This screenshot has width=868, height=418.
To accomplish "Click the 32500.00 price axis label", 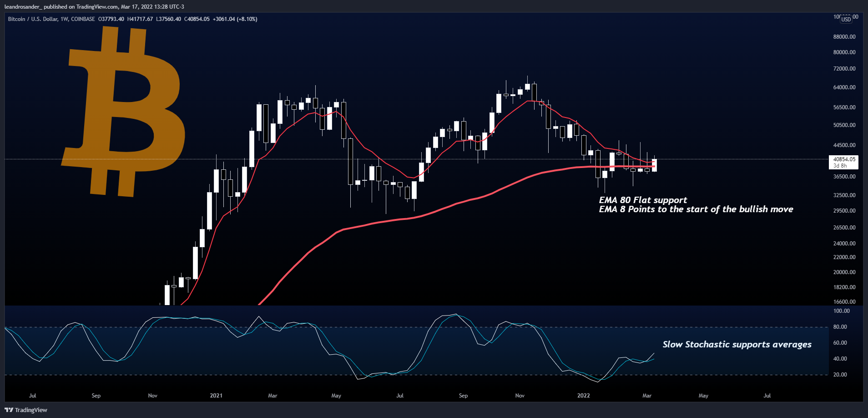I will click(844, 195).
